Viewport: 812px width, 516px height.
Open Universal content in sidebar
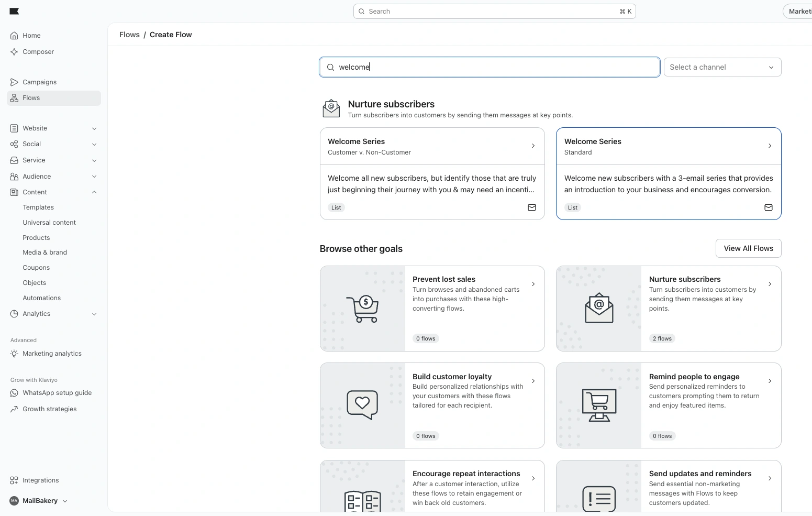[x=49, y=223]
